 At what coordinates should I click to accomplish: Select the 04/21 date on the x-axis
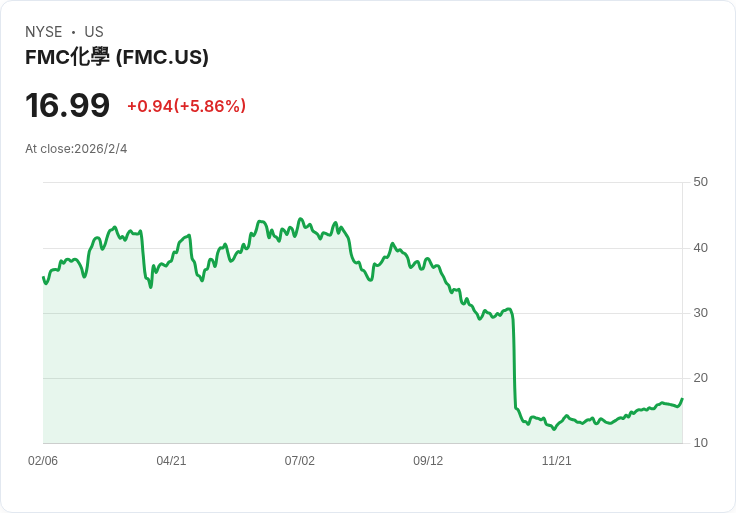tap(171, 461)
